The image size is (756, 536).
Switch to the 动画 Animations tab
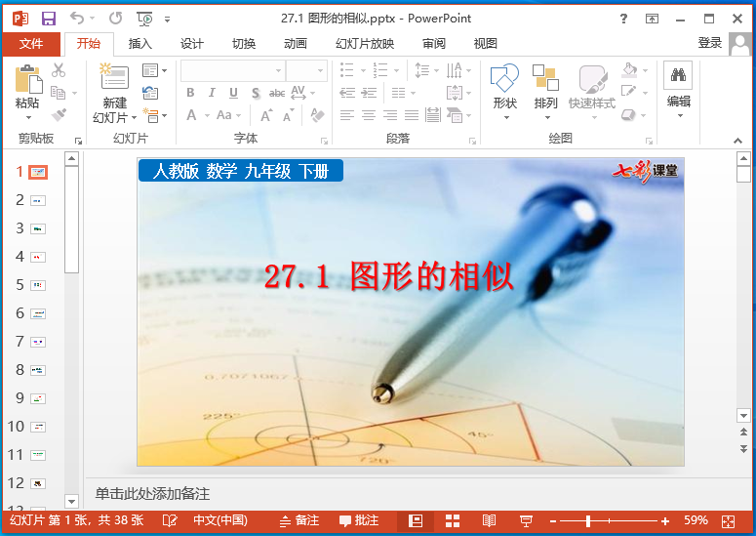pos(296,44)
